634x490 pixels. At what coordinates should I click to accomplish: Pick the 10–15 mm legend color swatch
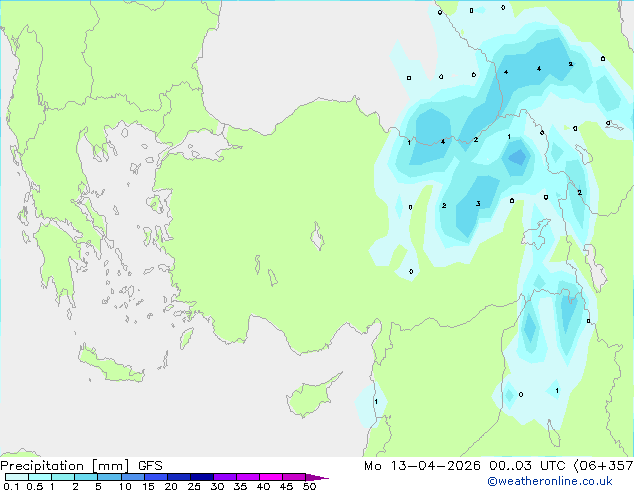[x=132, y=477]
